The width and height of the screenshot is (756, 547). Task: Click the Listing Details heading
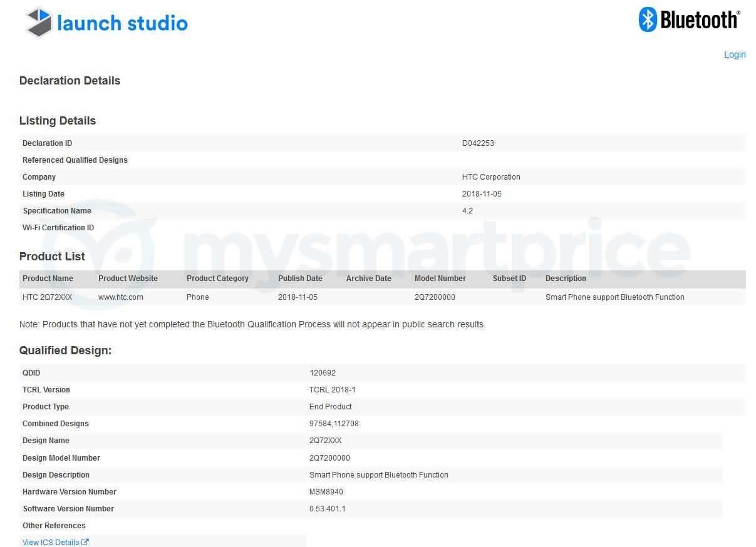[x=58, y=121]
